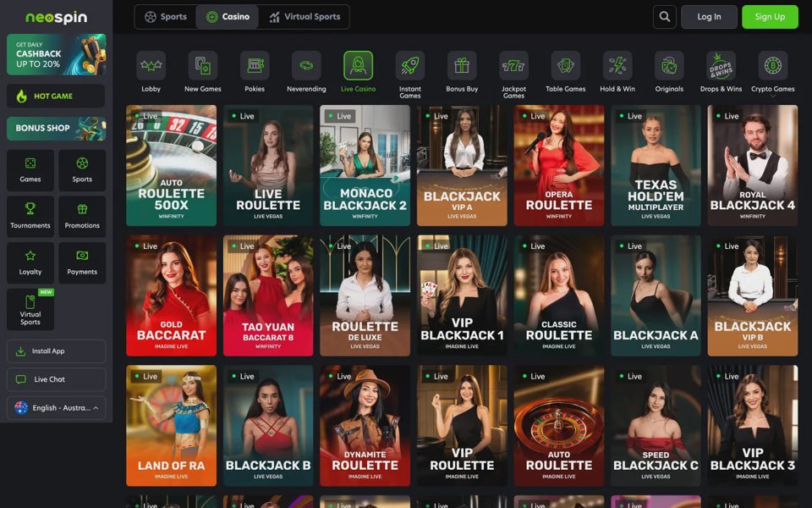
Task: Open the Virtual Sports sidebar tile
Action: point(30,310)
